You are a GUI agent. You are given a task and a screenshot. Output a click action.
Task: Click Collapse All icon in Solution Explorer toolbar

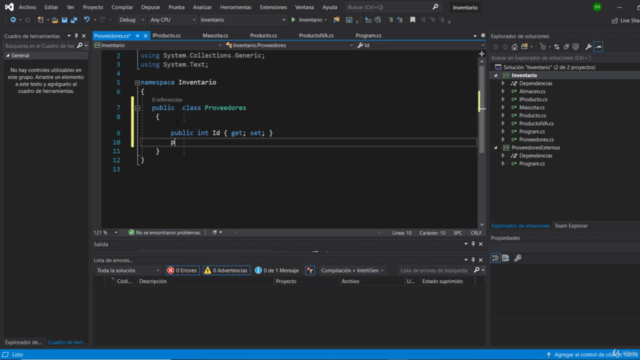tap(566, 47)
